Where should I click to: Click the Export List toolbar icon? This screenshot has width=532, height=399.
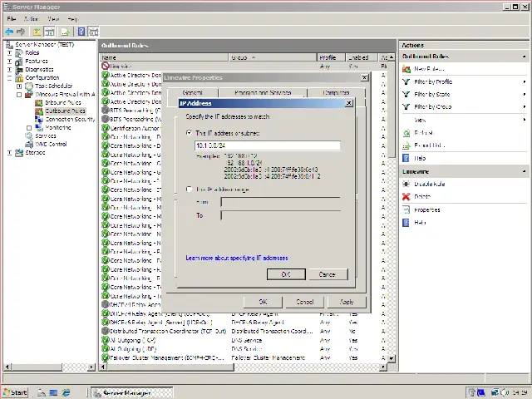click(x=65, y=32)
